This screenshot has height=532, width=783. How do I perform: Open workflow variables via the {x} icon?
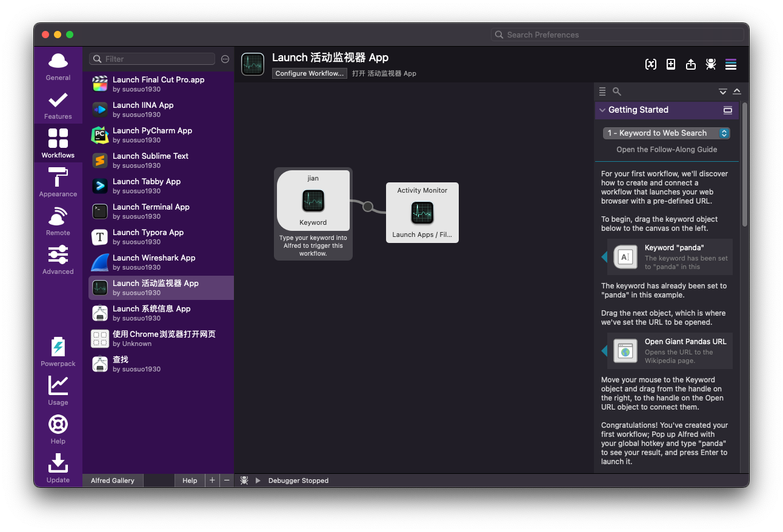[x=651, y=64]
